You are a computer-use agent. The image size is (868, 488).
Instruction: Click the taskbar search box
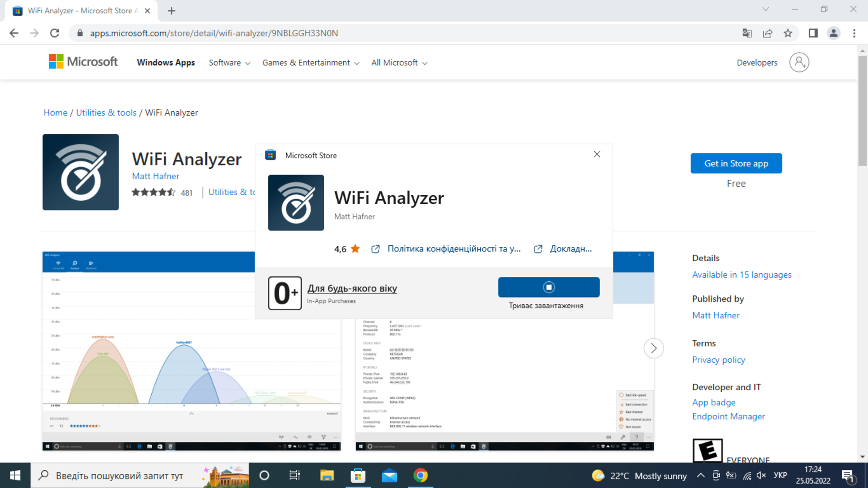140,475
